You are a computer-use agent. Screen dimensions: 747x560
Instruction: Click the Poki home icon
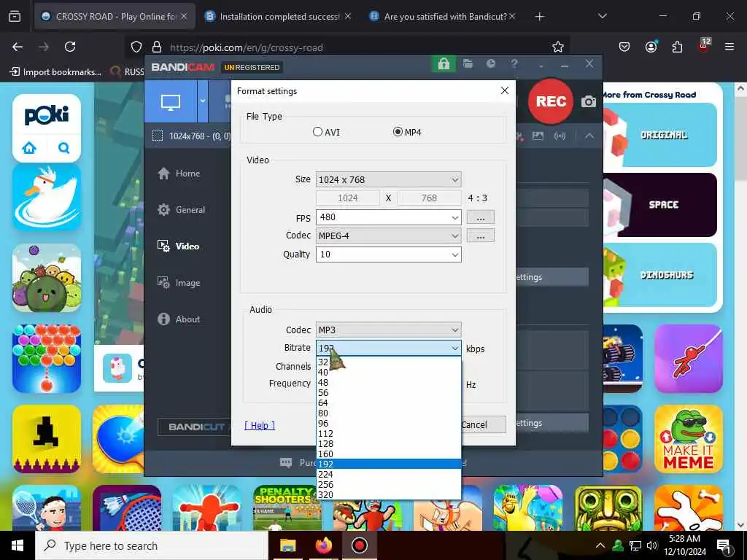click(x=29, y=148)
